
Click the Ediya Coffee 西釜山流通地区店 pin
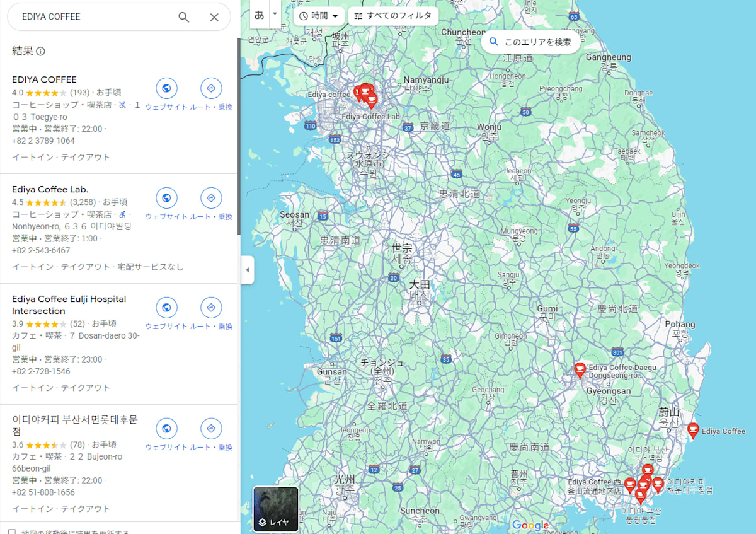point(629,485)
